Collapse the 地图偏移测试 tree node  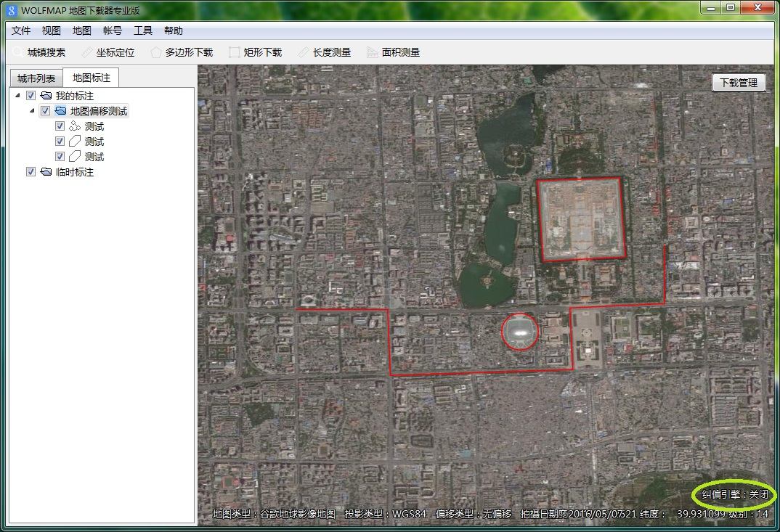tap(32, 111)
